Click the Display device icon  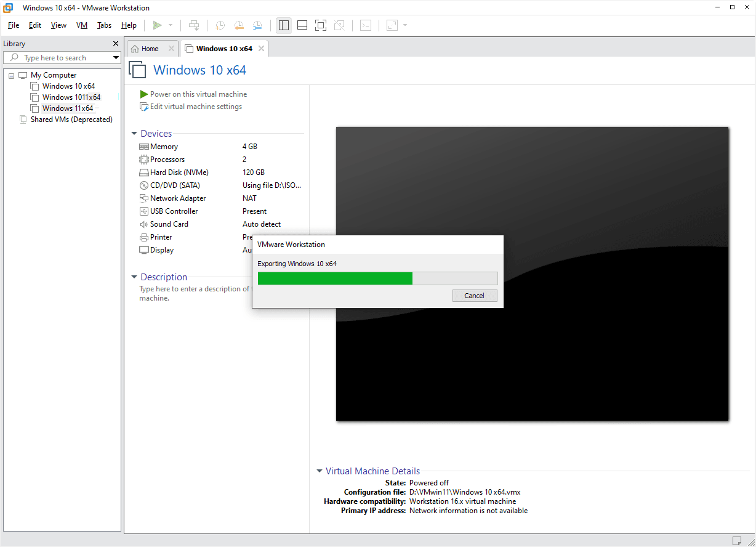pos(144,250)
